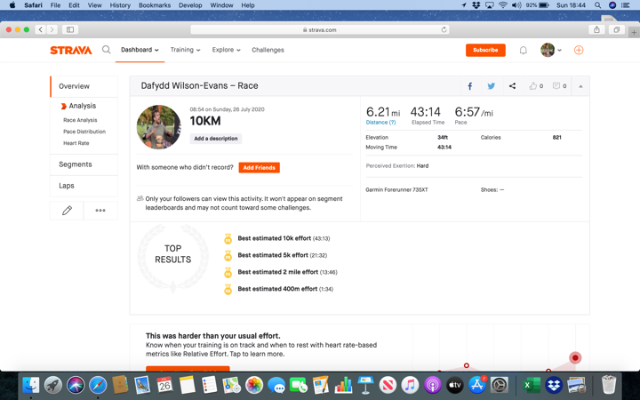Open the Apple menu
Image resolution: width=640 pixels, height=400 pixels.
click(x=12, y=5)
